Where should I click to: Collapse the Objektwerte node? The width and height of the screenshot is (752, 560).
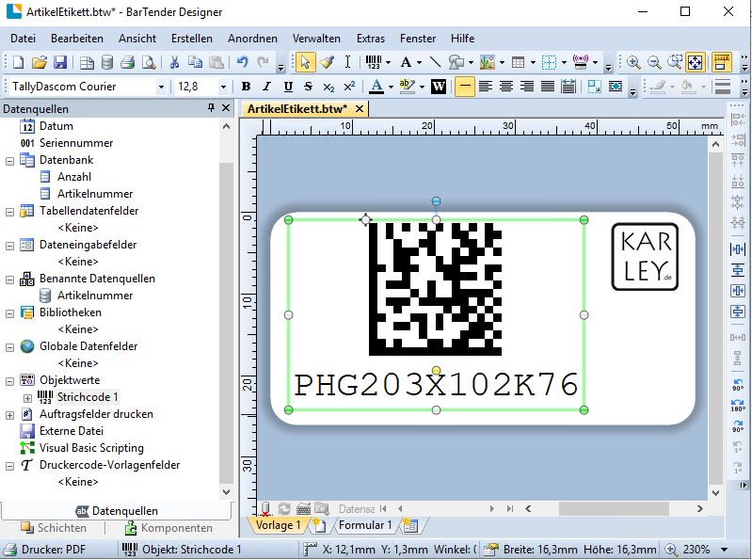tap(9, 381)
